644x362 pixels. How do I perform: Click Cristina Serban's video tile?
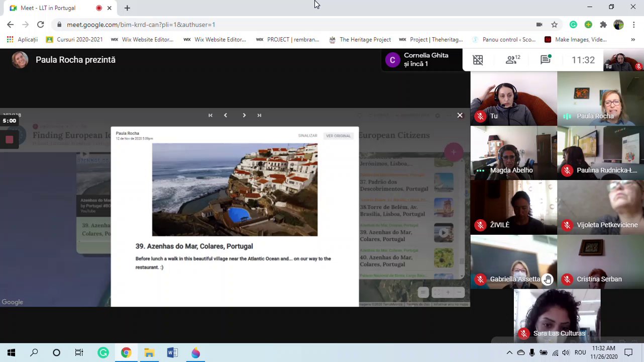tap(600, 261)
